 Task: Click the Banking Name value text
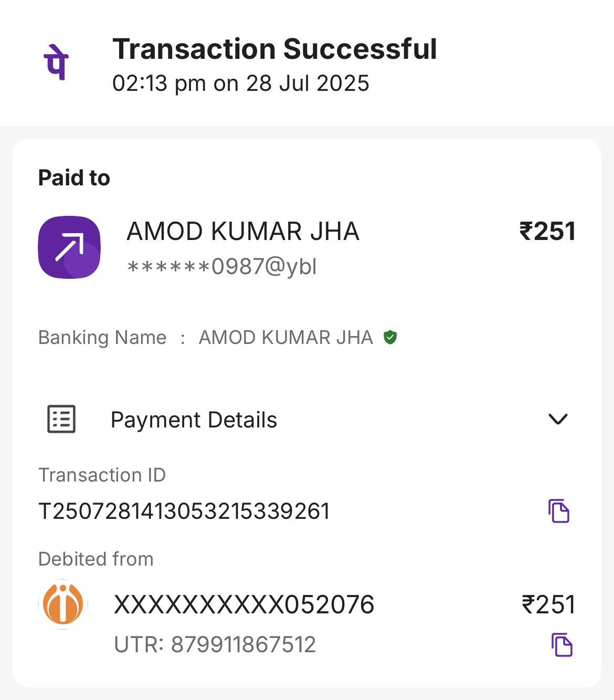[285, 337]
